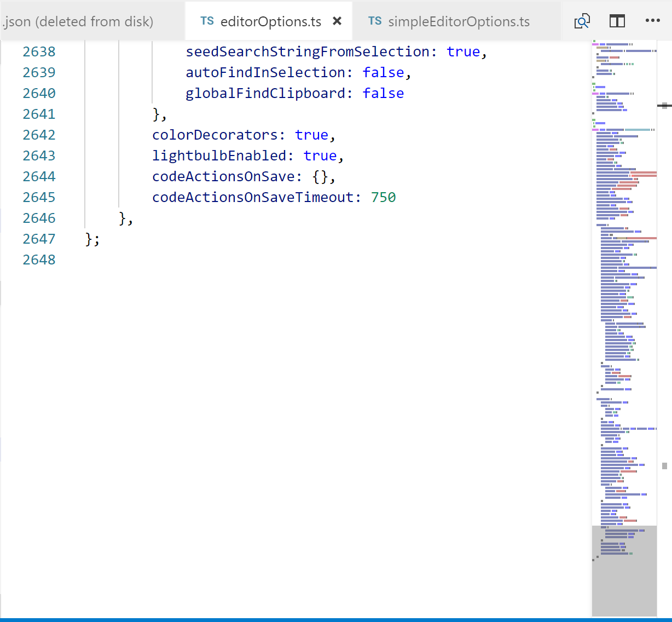Click the 'true' value of lightbulbEnabled
The width and height of the screenshot is (672, 622).
[x=320, y=155]
